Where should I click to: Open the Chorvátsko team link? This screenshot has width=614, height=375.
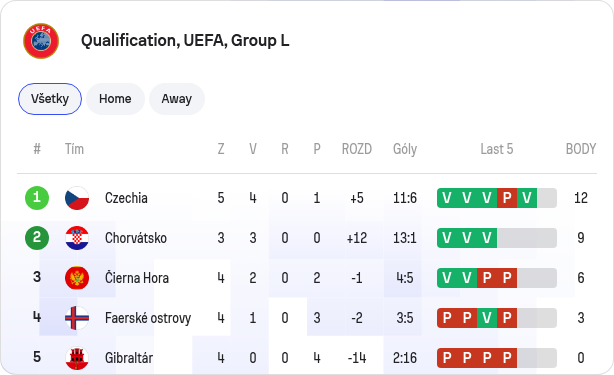(135, 238)
